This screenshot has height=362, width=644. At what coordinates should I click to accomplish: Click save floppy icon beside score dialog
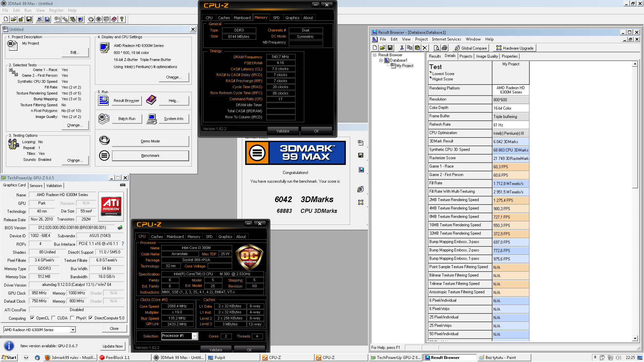click(x=361, y=155)
